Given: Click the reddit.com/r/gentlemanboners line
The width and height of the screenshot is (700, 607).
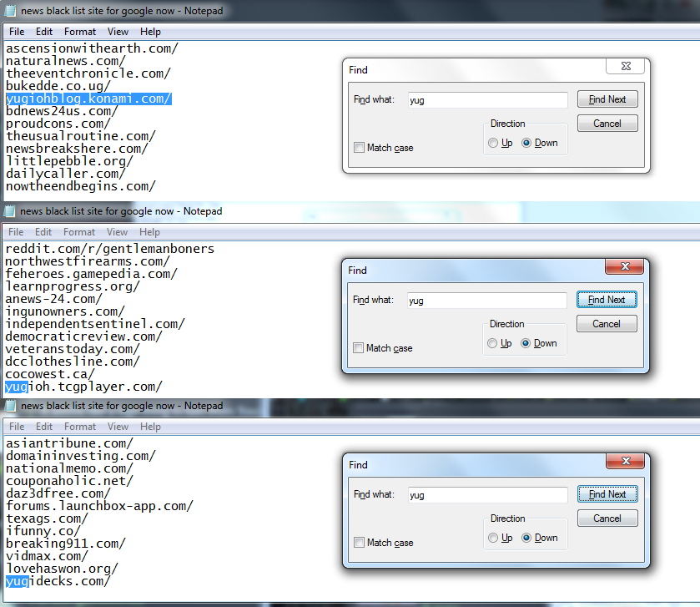Looking at the screenshot, I should (x=110, y=248).
